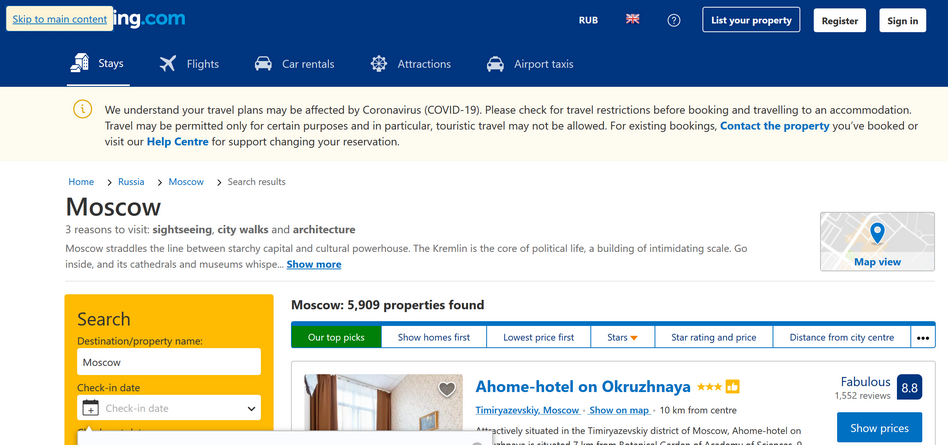The width and height of the screenshot is (948, 445).
Task: Open the help question mark icon
Action: [x=674, y=20]
